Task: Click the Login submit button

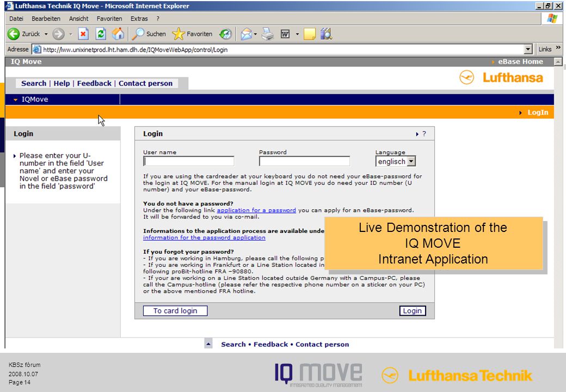Action: click(412, 311)
